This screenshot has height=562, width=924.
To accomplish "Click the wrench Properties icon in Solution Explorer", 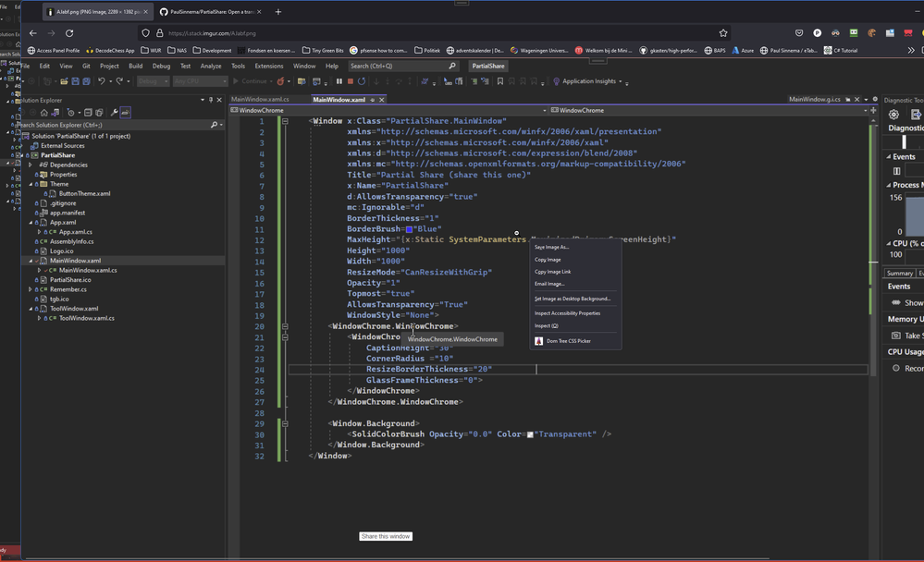I will (114, 113).
